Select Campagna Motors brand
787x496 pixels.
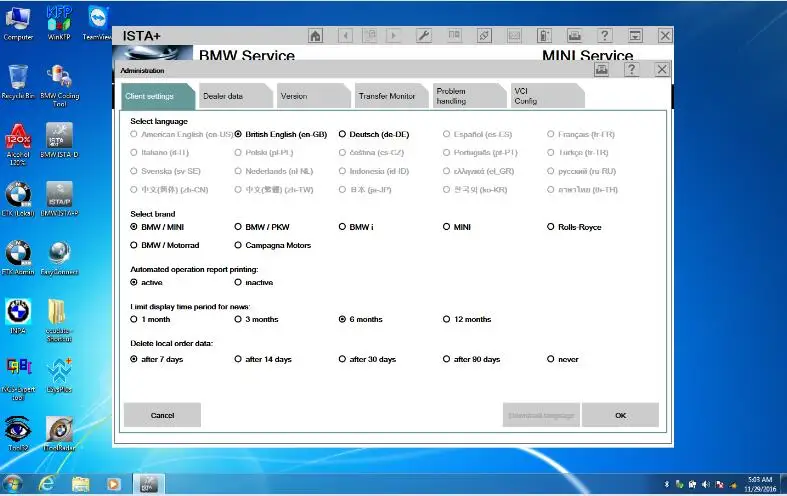click(x=273, y=245)
